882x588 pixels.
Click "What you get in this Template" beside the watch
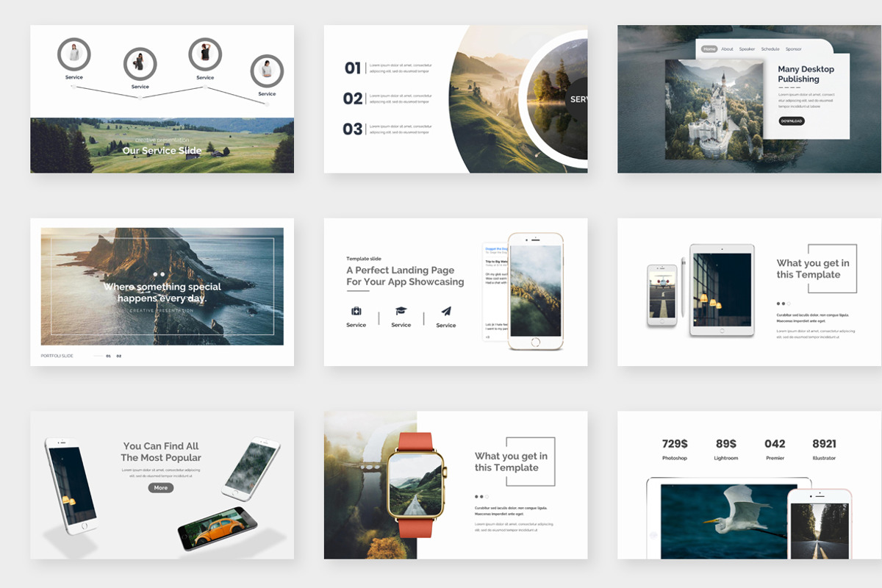511,462
